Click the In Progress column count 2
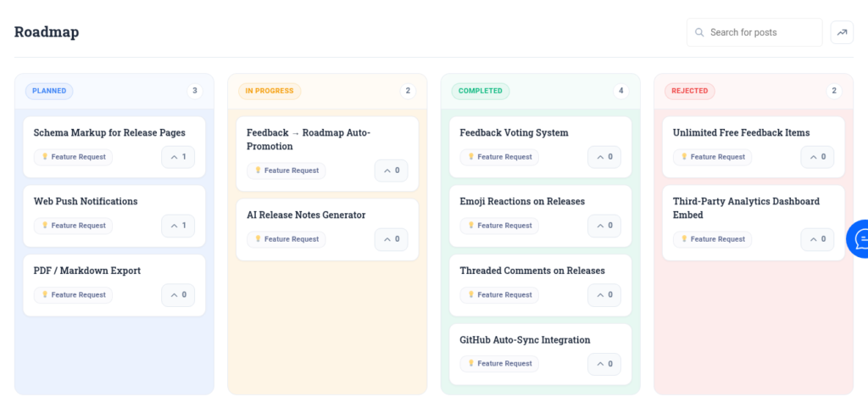This screenshot has height=408, width=868. click(408, 91)
